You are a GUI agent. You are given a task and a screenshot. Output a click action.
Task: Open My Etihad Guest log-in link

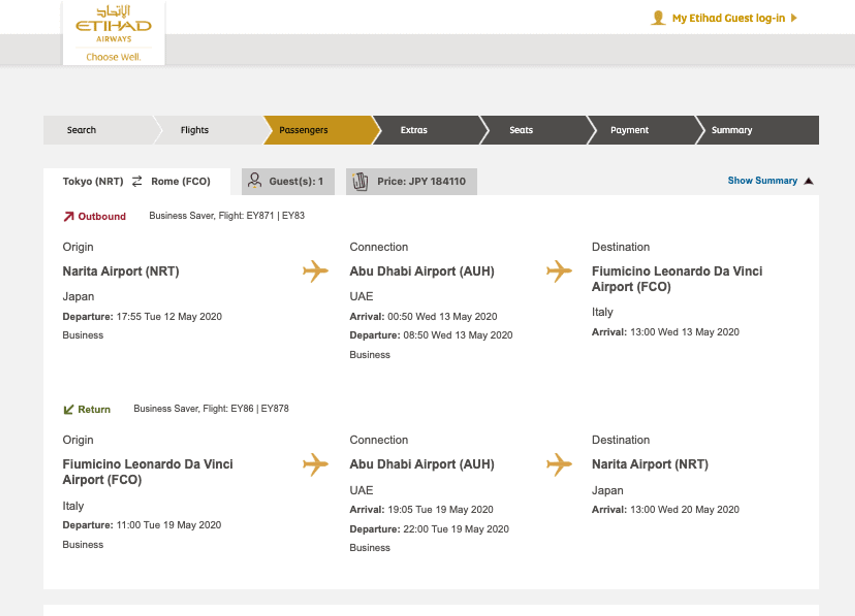(x=728, y=18)
